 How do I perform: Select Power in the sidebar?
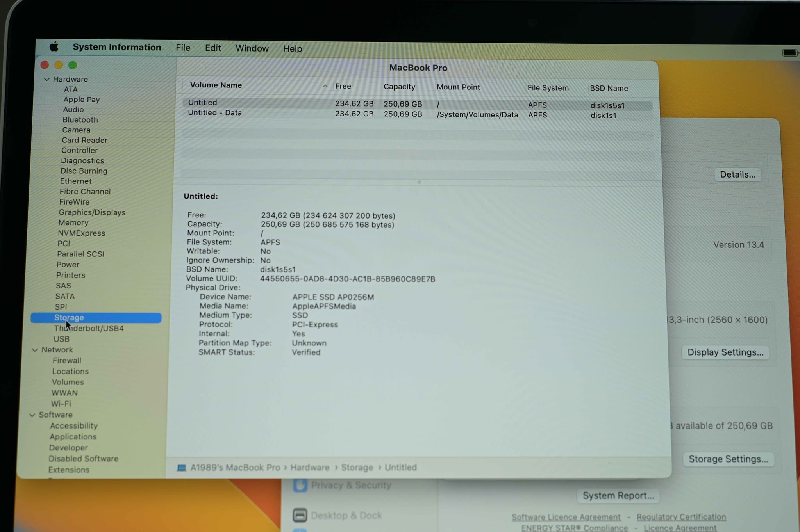pos(68,265)
